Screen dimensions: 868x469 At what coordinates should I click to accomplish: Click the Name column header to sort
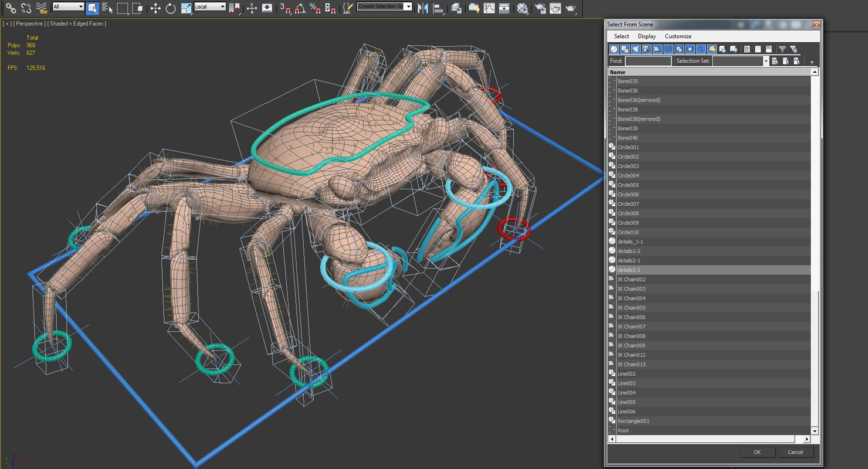[x=709, y=72]
